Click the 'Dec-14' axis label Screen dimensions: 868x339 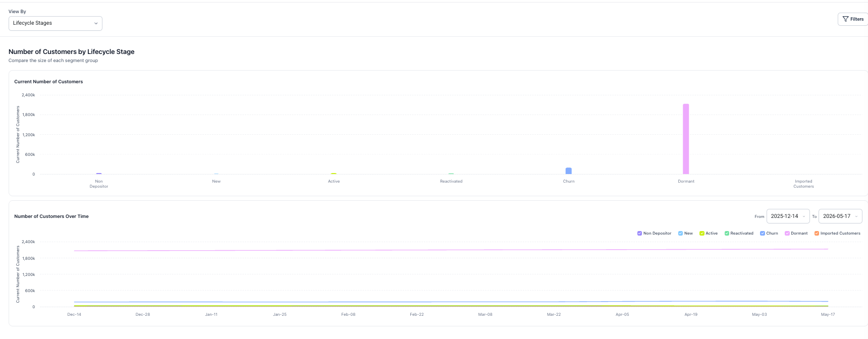click(x=74, y=314)
